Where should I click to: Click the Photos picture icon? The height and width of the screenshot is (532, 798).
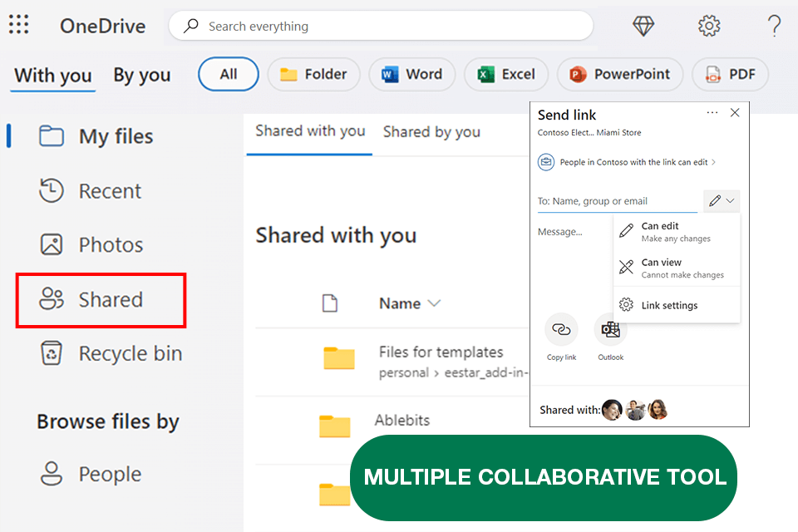52,244
